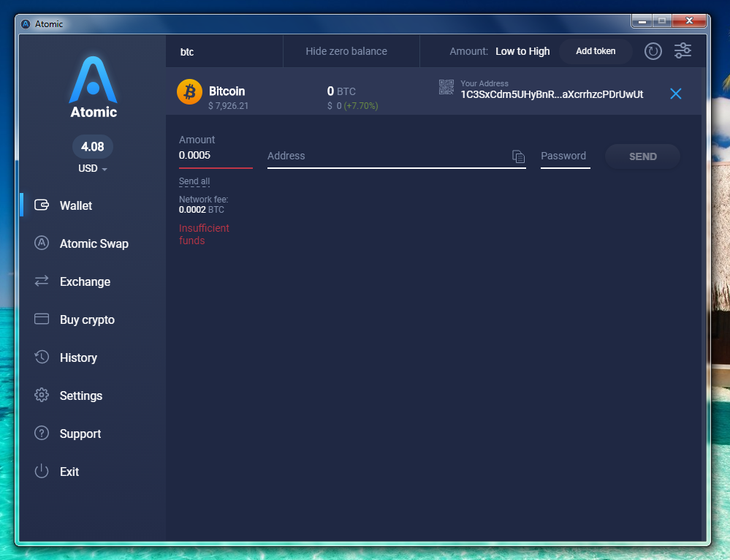Click the Send all link
730x560 pixels.
click(x=194, y=181)
